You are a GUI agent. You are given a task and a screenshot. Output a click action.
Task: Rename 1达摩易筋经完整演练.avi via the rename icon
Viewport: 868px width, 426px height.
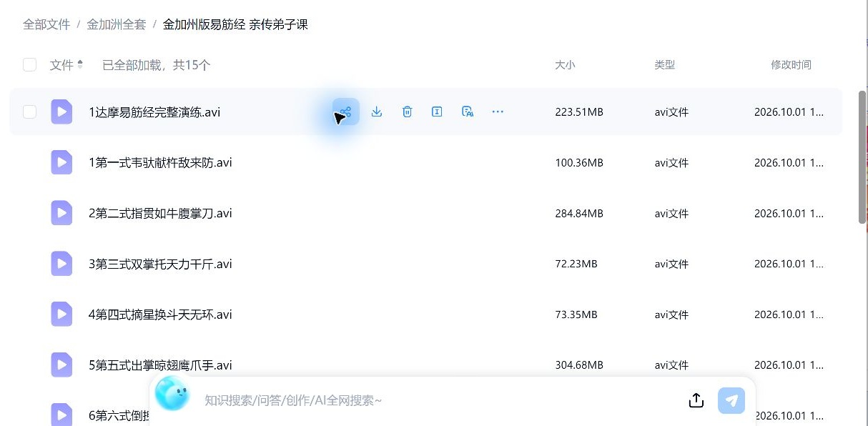tap(437, 112)
